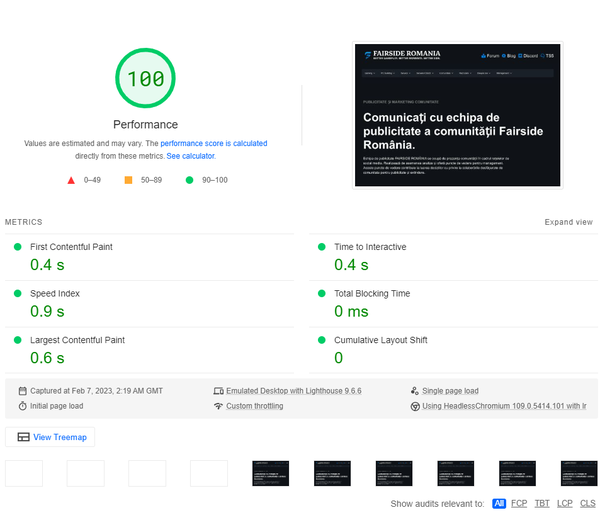This screenshot has height=515, width=600.
Task: Toggle Expand view for metrics
Action: 568,222
